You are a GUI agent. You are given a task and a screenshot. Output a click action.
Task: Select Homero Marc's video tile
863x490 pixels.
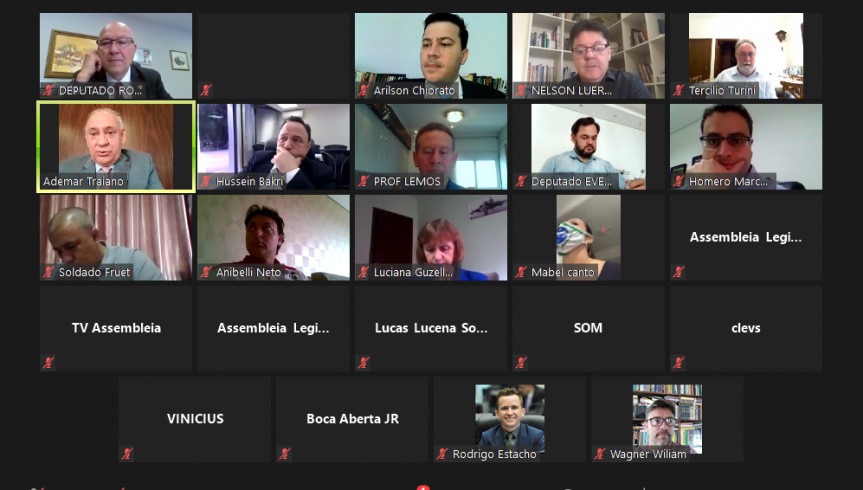(x=746, y=146)
